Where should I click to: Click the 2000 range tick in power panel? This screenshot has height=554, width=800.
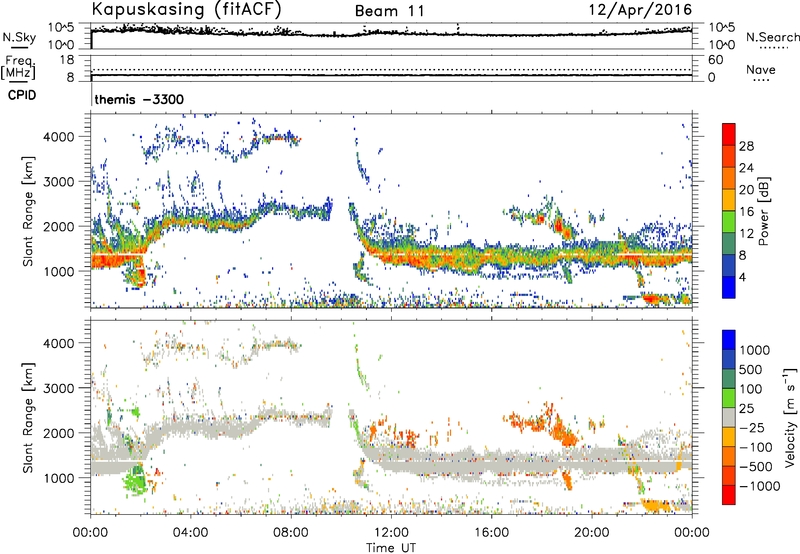(59, 226)
